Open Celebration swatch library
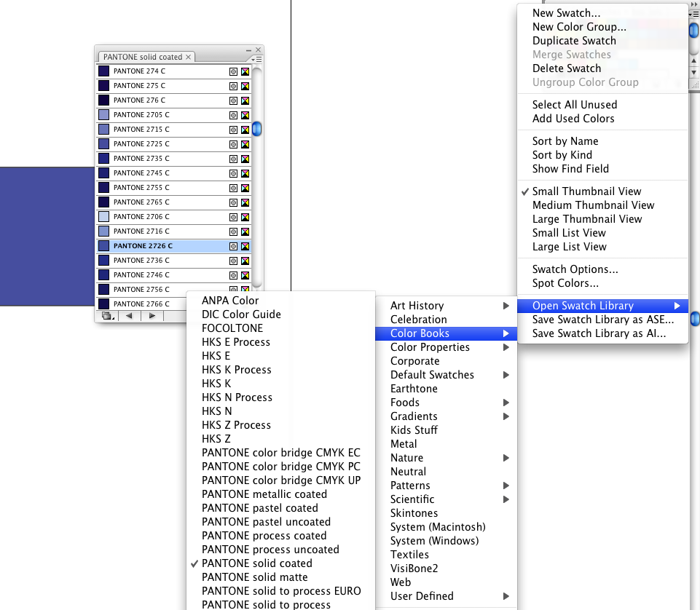 [418, 320]
